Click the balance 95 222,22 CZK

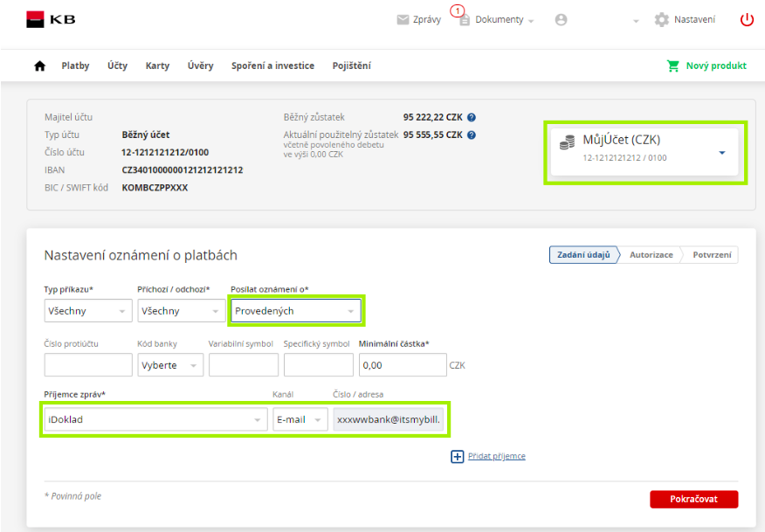(x=433, y=117)
